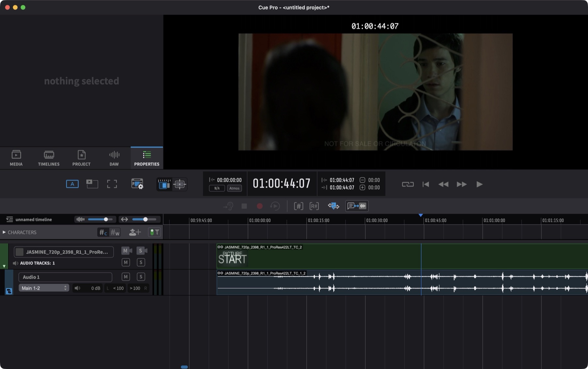Click the add character icon
Image resolution: width=588 pixels, height=369 pixels.
click(x=135, y=232)
